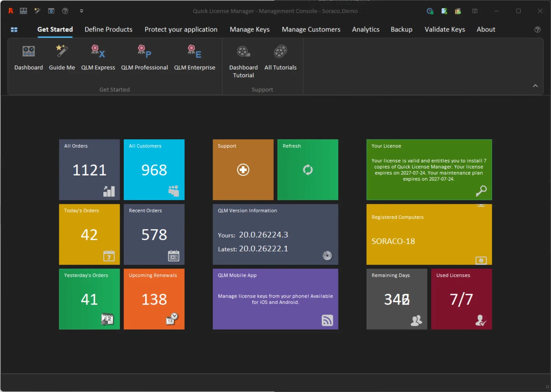This screenshot has height=392, width=551.
Task: Select the QLM Enterprise edition icon
Action: 194,58
